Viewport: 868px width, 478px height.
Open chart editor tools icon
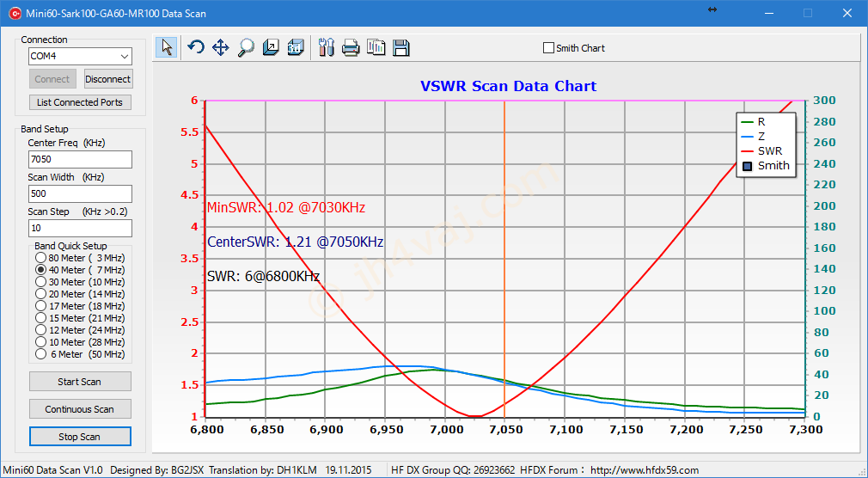pyautogui.click(x=327, y=47)
